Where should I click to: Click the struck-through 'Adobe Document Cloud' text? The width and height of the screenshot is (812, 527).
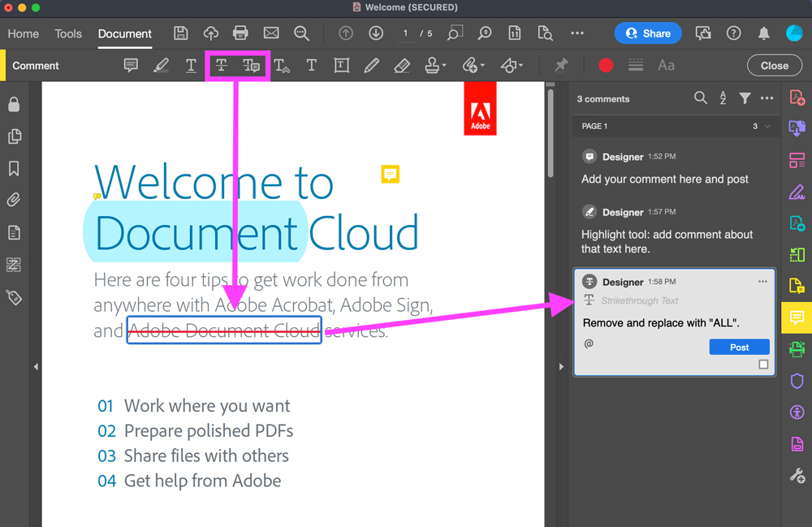point(224,330)
